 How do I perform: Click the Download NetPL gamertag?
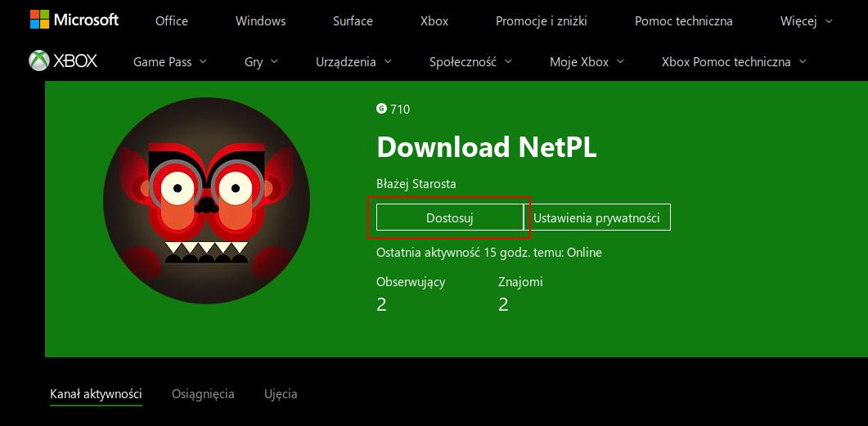coord(487,147)
